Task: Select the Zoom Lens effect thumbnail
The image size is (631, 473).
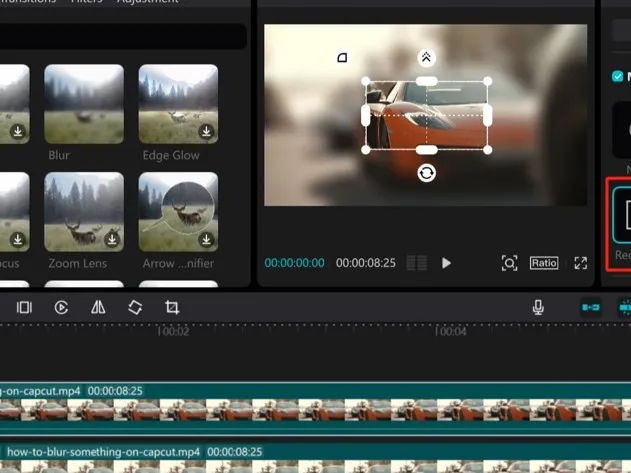Action: [84, 212]
